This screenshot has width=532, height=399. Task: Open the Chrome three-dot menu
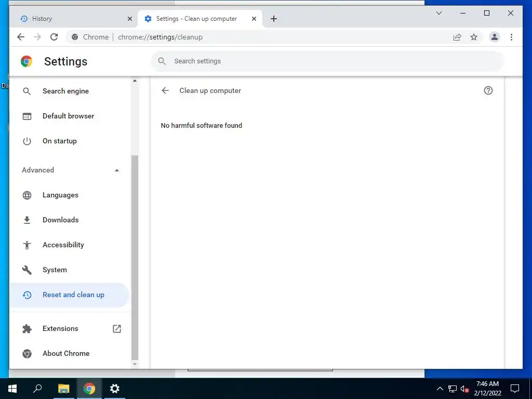pos(511,37)
